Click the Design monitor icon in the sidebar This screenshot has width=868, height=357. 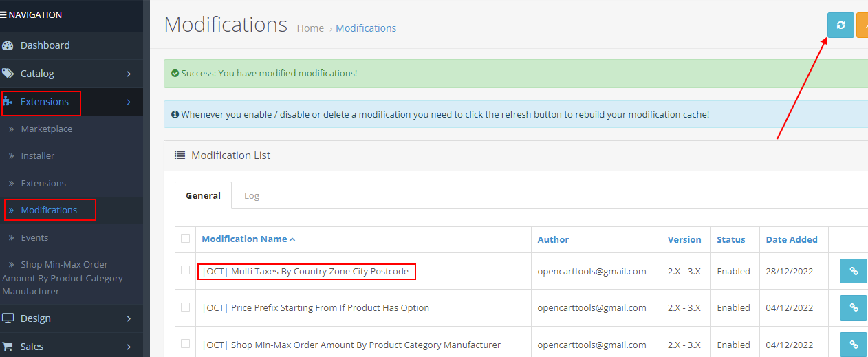tap(8, 318)
